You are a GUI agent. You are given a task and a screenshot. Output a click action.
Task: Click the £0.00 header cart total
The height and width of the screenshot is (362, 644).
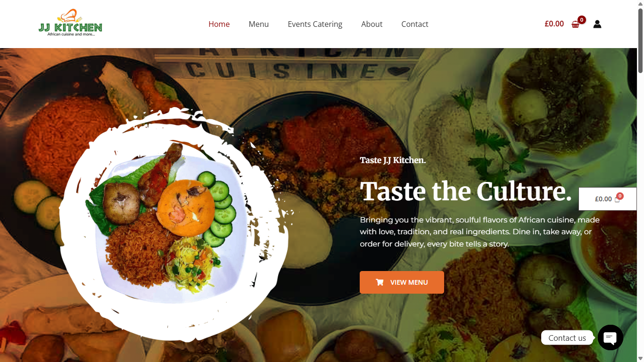(554, 24)
